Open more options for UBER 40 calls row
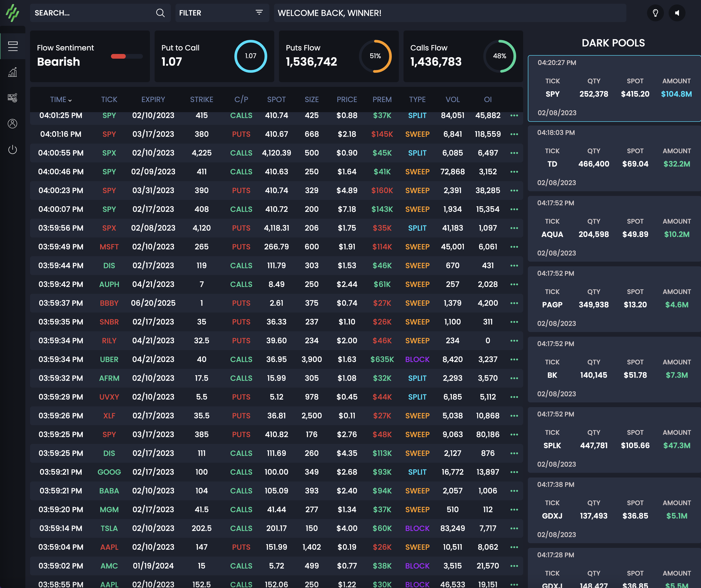Viewport: 701px width, 588px height. (x=514, y=360)
